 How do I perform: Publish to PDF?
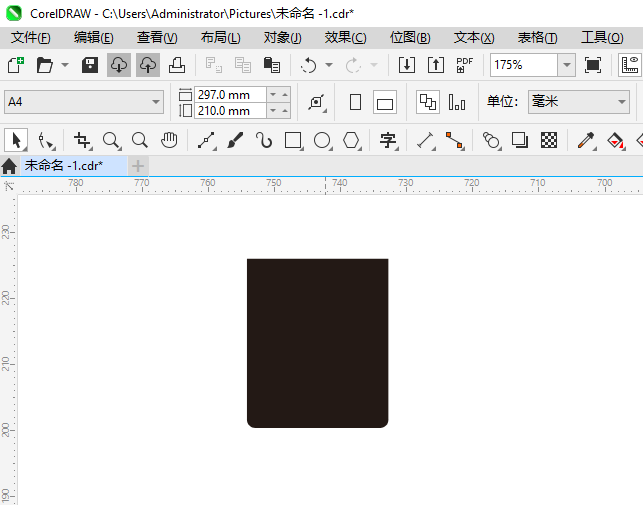click(x=465, y=65)
